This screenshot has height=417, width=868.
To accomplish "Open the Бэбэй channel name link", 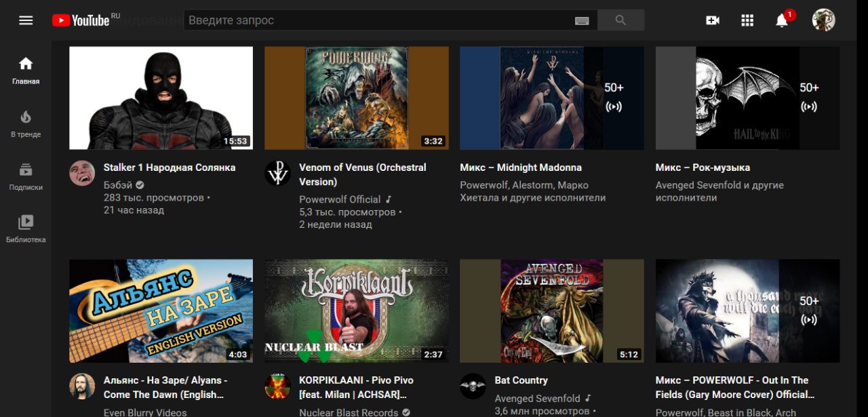I will point(118,185).
